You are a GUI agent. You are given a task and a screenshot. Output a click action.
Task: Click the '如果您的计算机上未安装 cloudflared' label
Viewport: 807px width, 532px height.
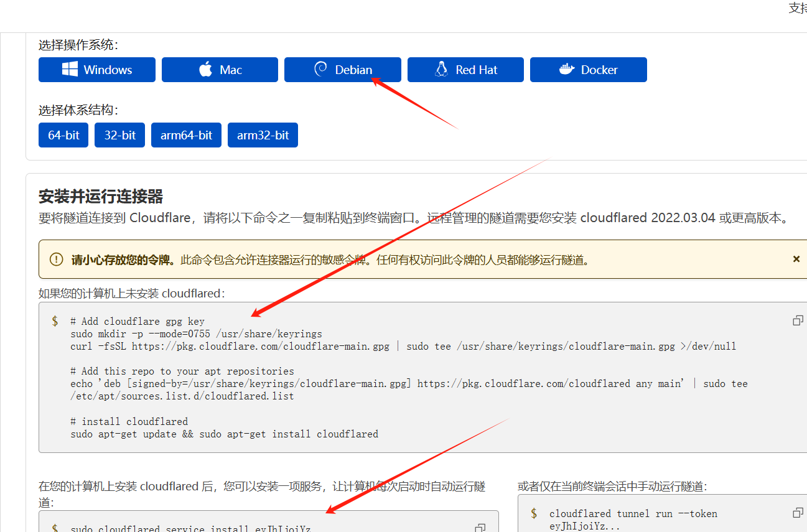pyautogui.click(x=132, y=293)
